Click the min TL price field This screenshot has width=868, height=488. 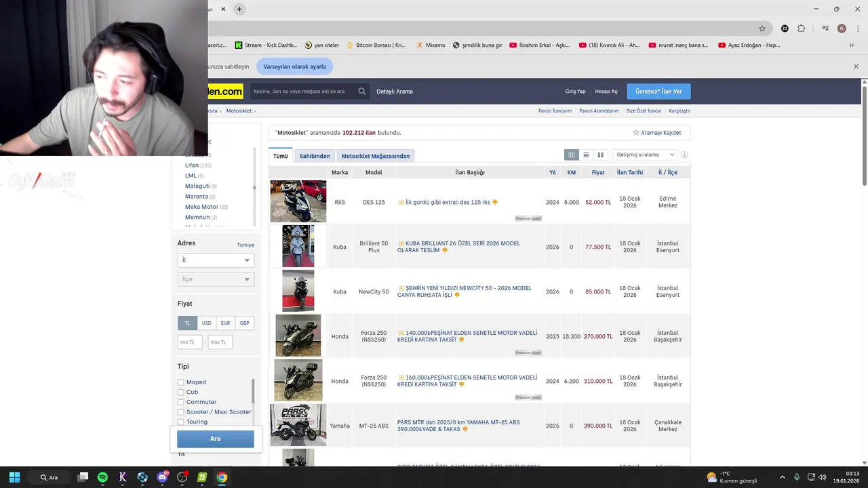pos(190,342)
